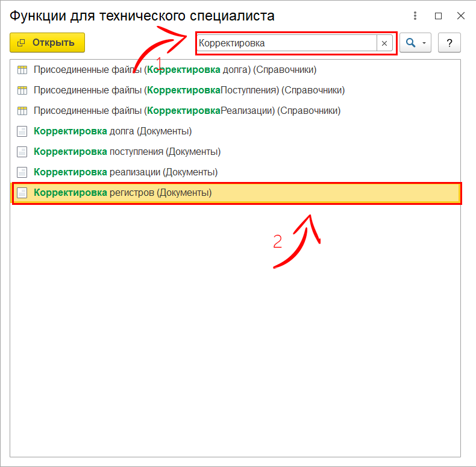The width and height of the screenshot is (476, 467).
Task: Expand the search dropdown arrow
Action: (x=424, y=43)
